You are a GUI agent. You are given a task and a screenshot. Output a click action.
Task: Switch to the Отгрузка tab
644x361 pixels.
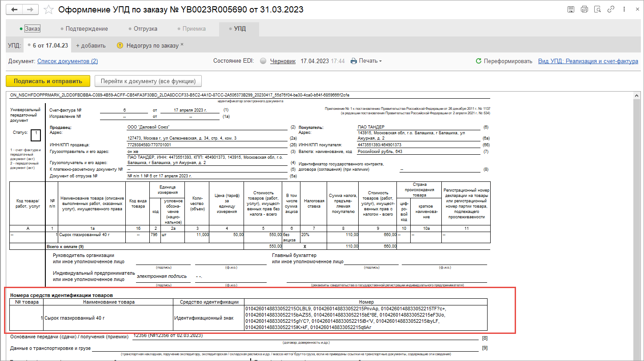pyautogui.click(x=145, y=29)
